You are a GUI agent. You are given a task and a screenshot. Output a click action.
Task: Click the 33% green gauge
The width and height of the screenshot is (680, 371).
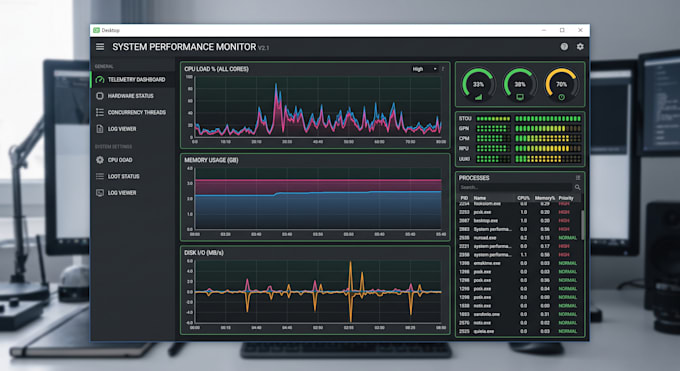[478, 85]
